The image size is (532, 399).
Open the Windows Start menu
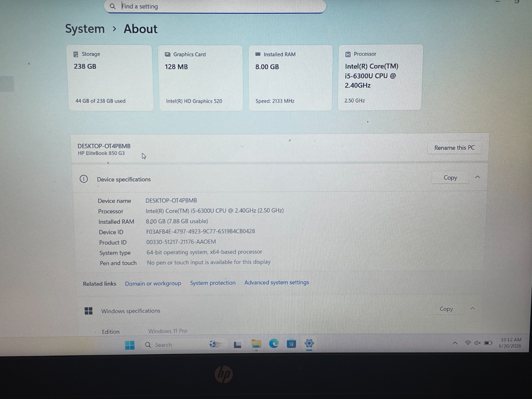(x=130, y=345)
